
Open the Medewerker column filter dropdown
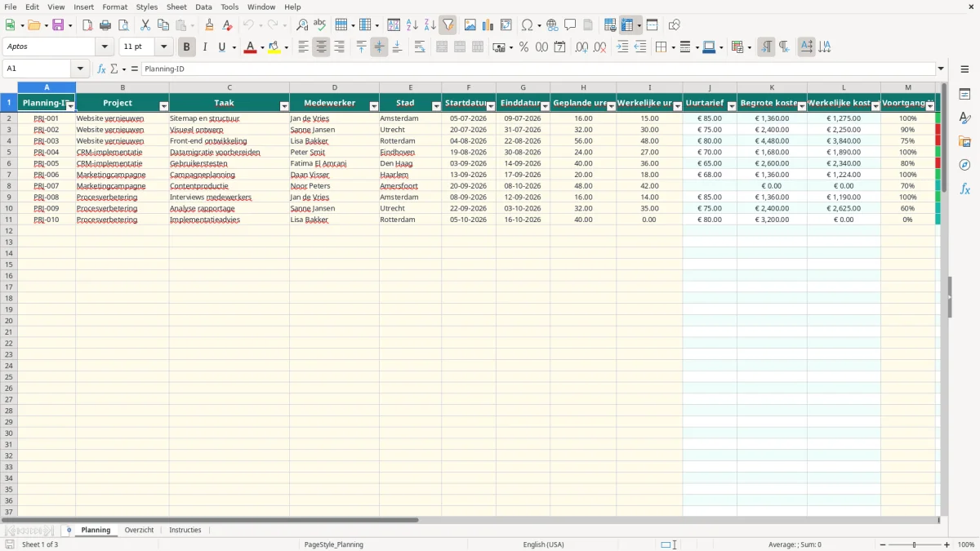point(374,106)
